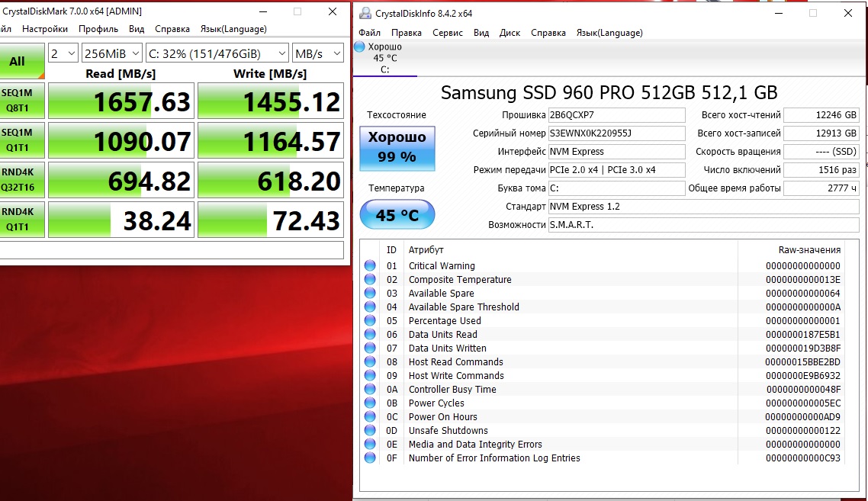This screenshot has width=868, height=501.
Task: Open Вид menu in CrystalDiskInfo
Action: pyautogui.click(x=481, y=33)
